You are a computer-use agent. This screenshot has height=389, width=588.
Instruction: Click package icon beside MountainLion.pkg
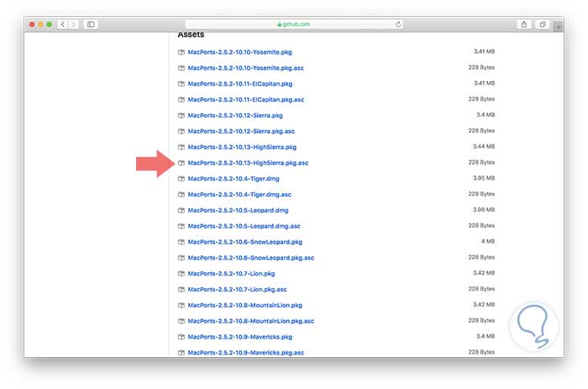(x=181, y=305)
